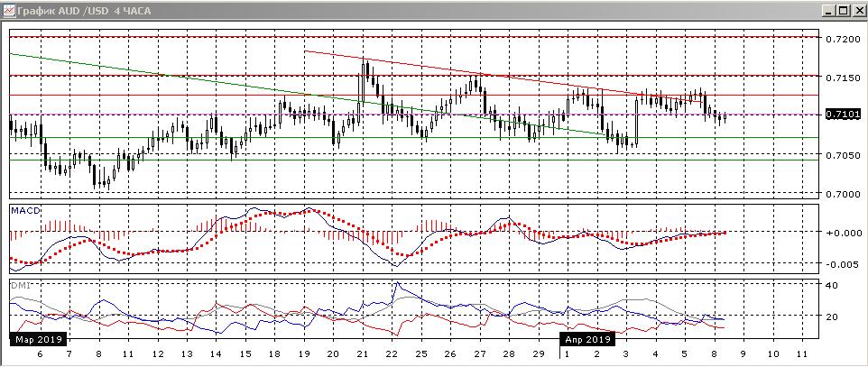Click date label 18 on time axis
The image size is (868, 367).
[x=275, y=353]
